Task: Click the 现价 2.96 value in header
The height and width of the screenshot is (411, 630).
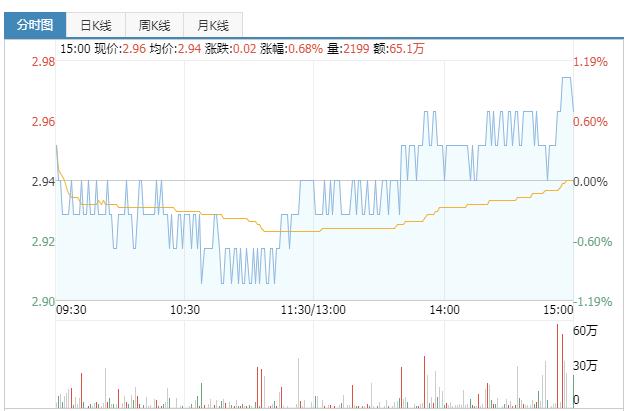Action: [137, 48]
